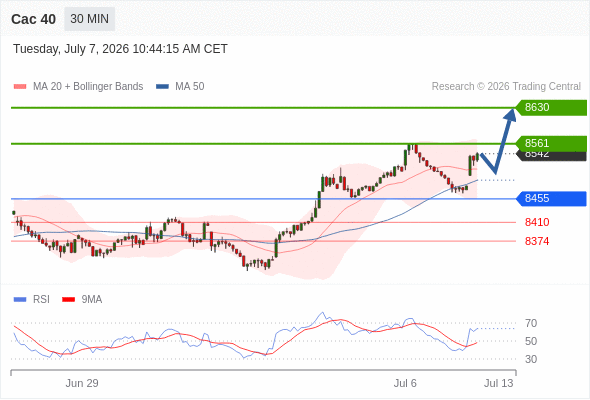Click the 8374 red support label

(537, 241)
